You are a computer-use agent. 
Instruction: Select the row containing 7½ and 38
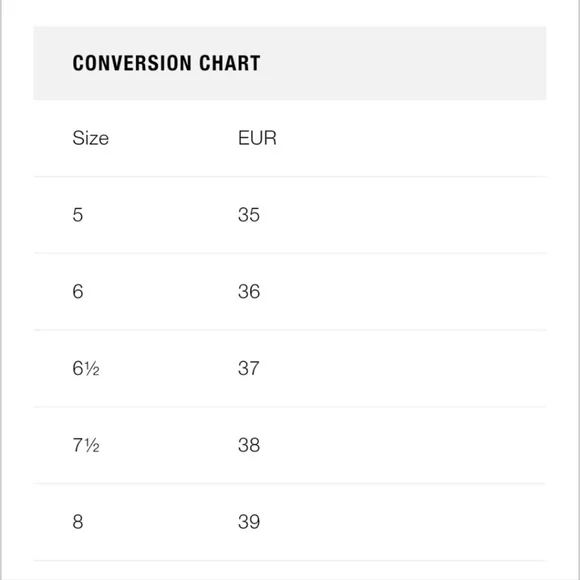pyautogui.click(x=290, y=445)
